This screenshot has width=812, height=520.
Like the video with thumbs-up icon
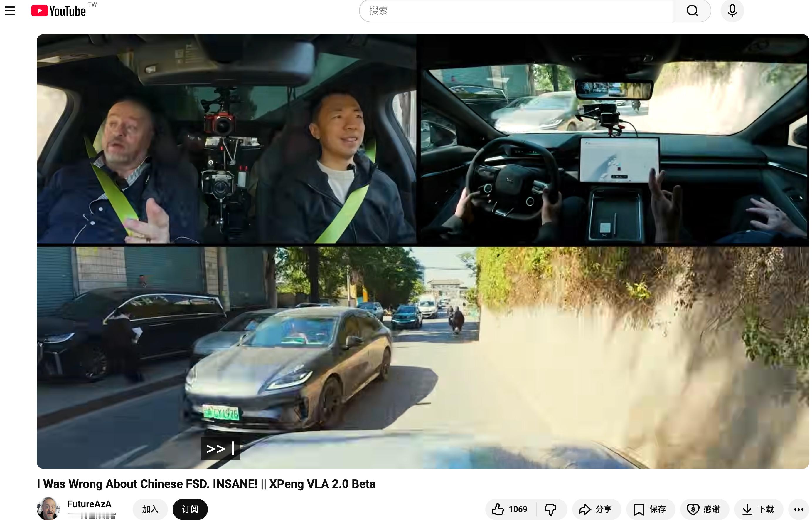[x=498, y=509]
